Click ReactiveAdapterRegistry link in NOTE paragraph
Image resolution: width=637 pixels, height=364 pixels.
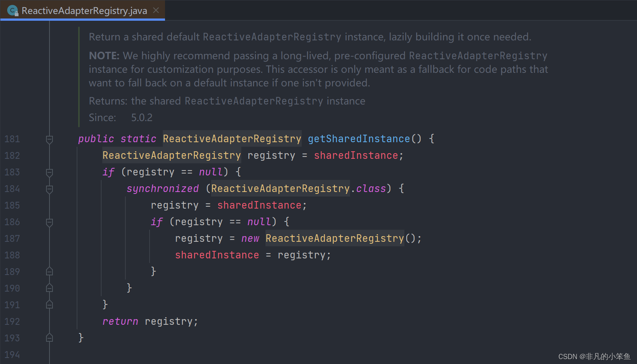(478, 56)
